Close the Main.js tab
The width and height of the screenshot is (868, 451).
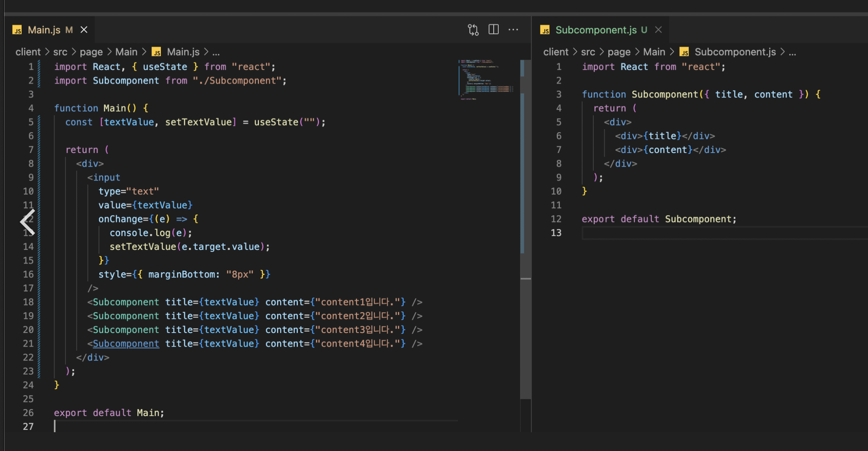tap(84, 30)
